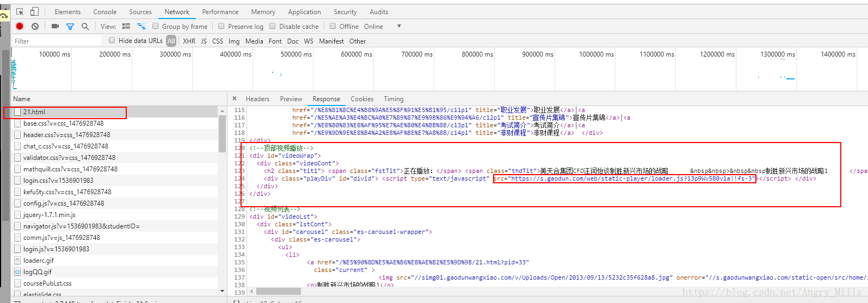
Task: Open the Performance tab
Action: (x=220, y=11)
